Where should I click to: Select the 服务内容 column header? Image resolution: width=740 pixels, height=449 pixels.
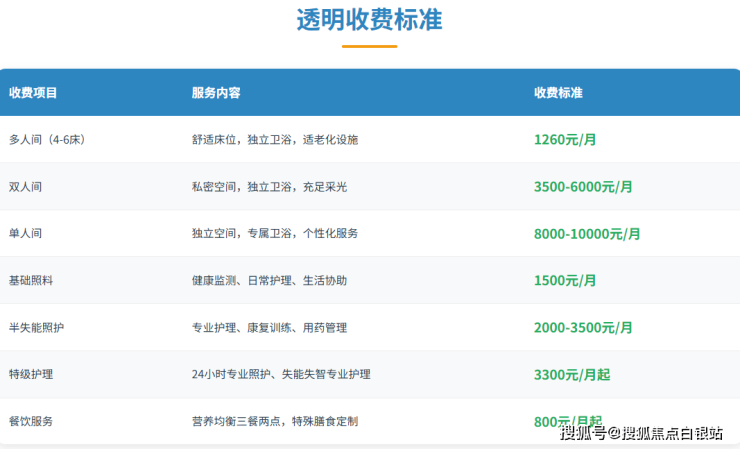[216, 93]
